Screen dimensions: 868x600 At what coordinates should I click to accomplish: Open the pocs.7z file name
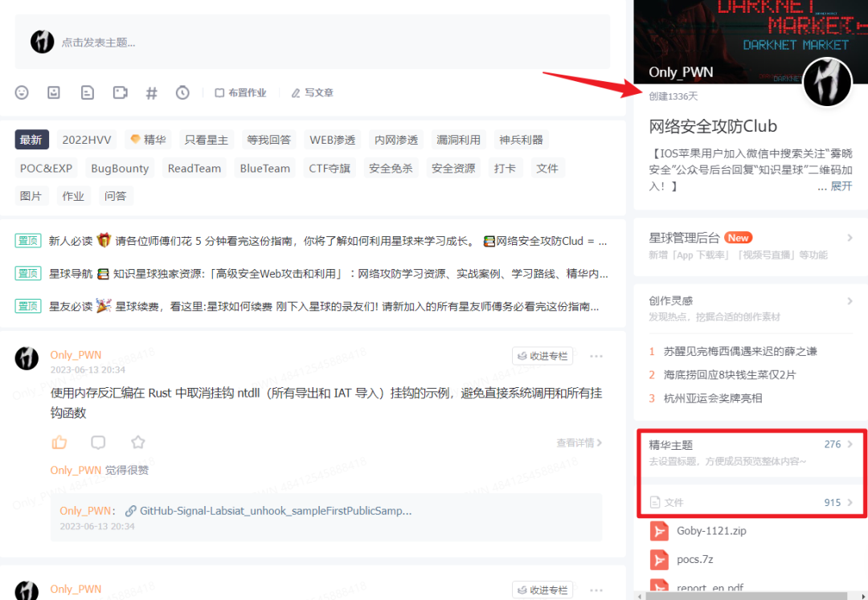[x=694, y=560]
